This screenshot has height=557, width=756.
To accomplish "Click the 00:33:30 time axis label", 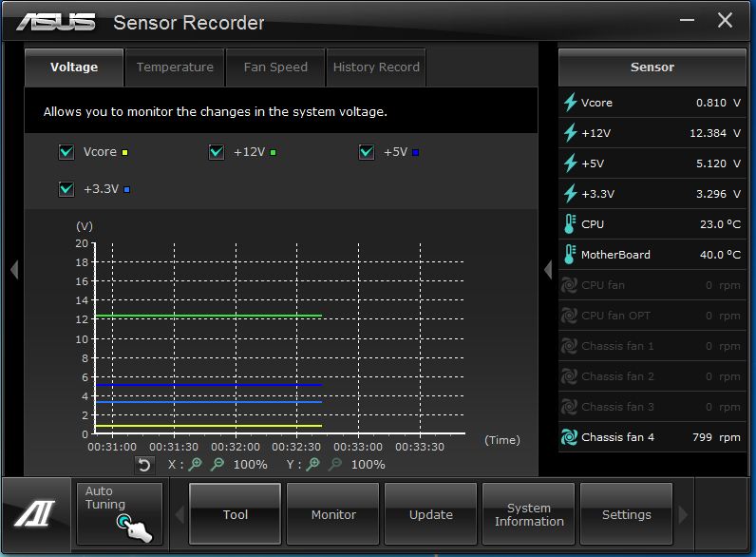I will pyautogui.click(x=420, y=447).
